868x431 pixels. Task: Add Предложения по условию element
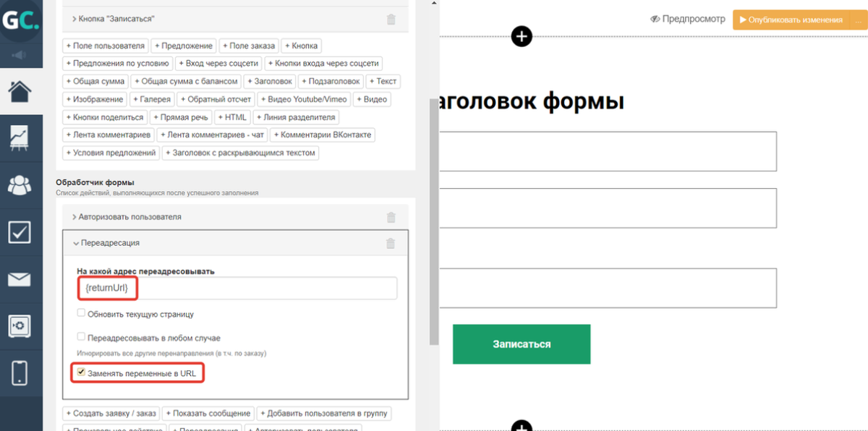pos(118,64)
